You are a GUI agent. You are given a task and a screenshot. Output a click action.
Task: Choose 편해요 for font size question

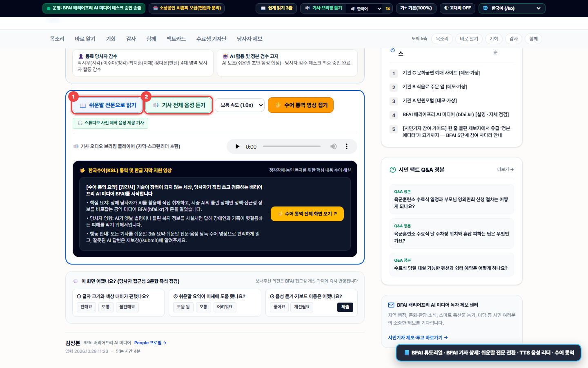[86, 307]
